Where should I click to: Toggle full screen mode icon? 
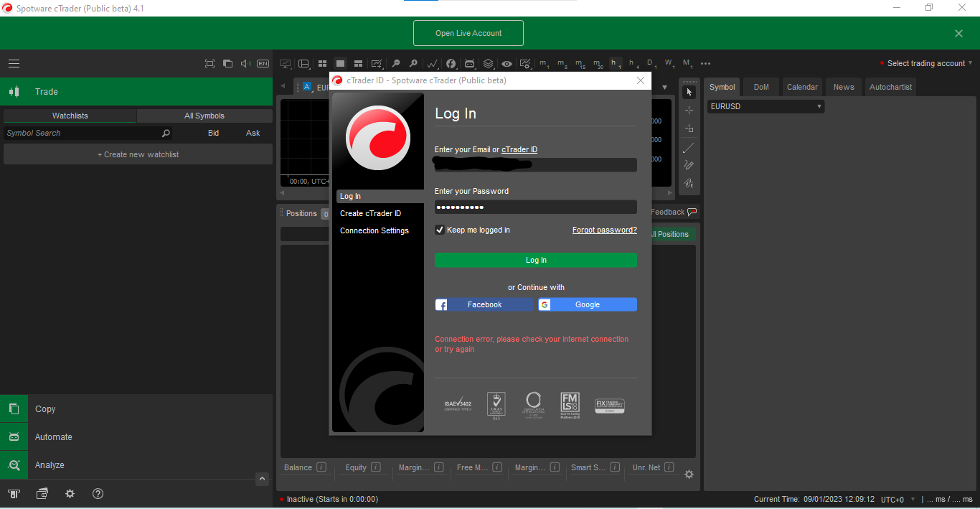coord(209,63)
